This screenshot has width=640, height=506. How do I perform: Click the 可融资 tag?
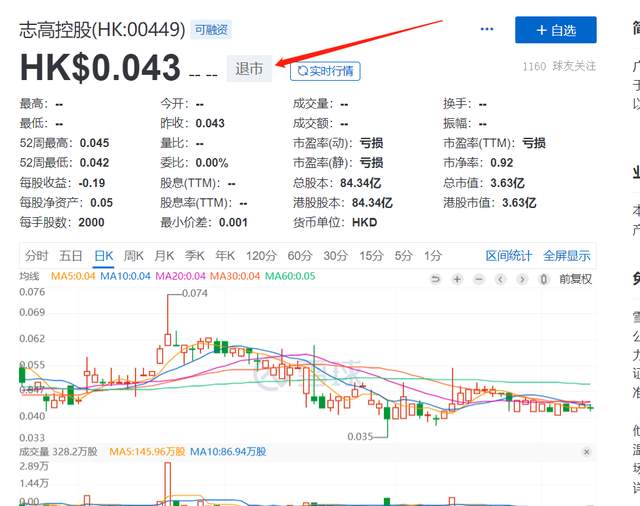point(211,30)
